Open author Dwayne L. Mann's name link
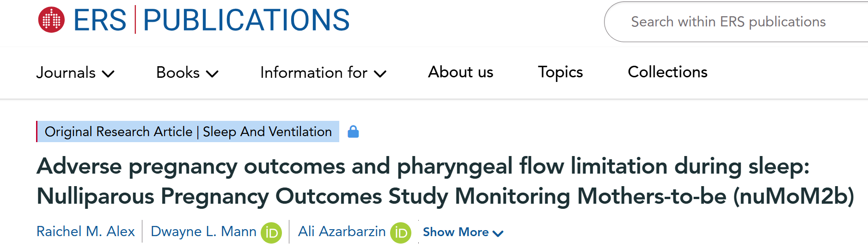Viewport: 868px width, 244px height. (x=203, y=231)
